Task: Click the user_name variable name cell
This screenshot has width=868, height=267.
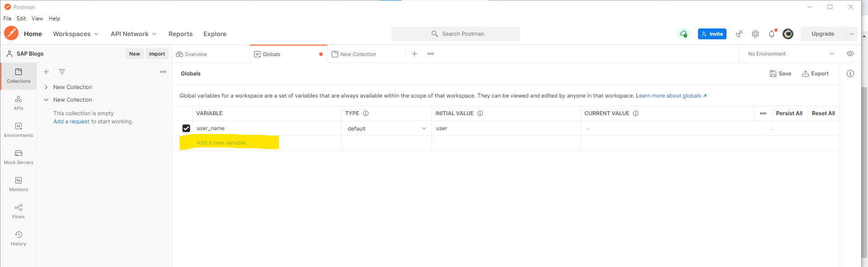Action: [x=267, y=128]
